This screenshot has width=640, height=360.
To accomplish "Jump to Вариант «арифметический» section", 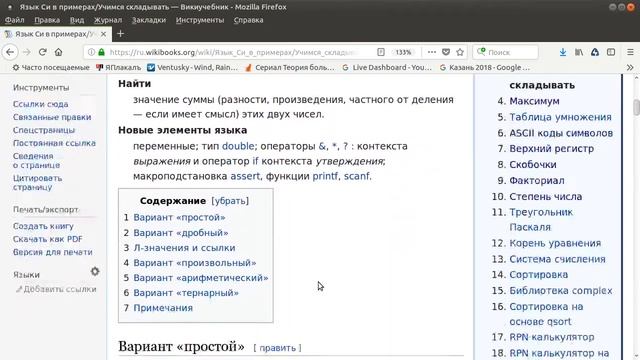I will [201, 278].
